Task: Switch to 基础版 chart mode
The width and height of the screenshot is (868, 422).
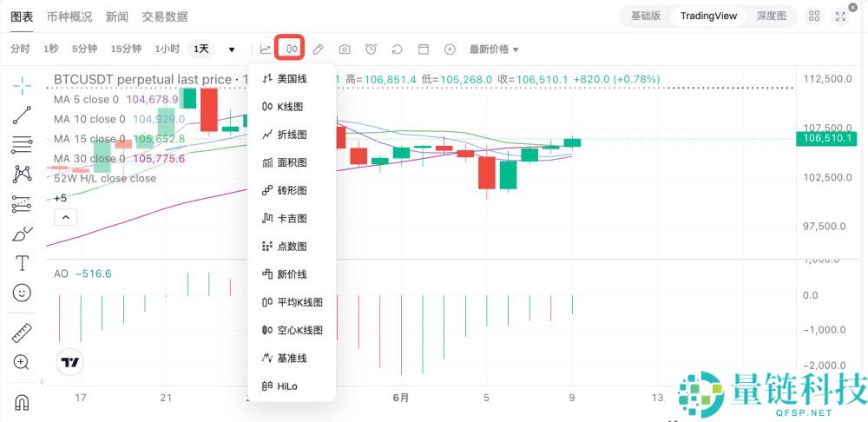Action: [646, 16]
